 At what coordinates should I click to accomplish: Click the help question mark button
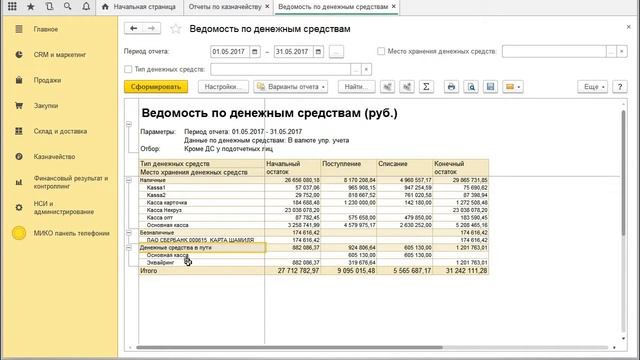620,87
